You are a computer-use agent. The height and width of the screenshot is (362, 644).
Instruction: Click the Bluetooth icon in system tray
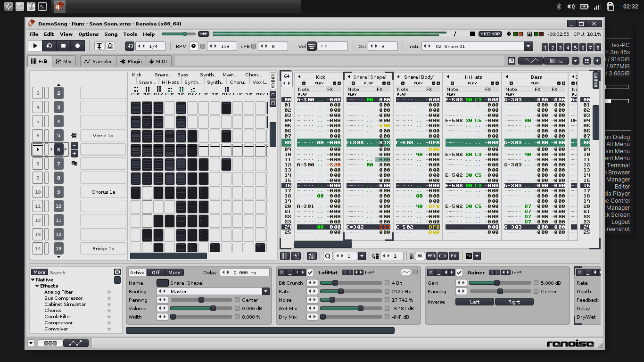(x=559, y=7)
